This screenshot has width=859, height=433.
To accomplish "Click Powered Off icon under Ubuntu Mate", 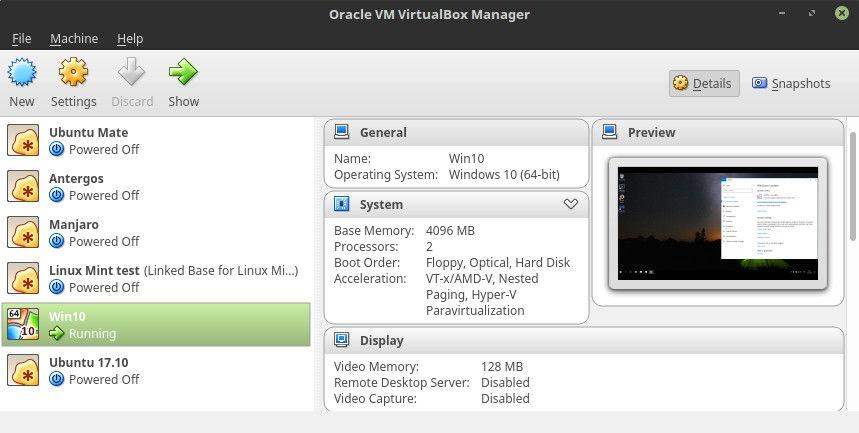I will [x=56, y=149].
